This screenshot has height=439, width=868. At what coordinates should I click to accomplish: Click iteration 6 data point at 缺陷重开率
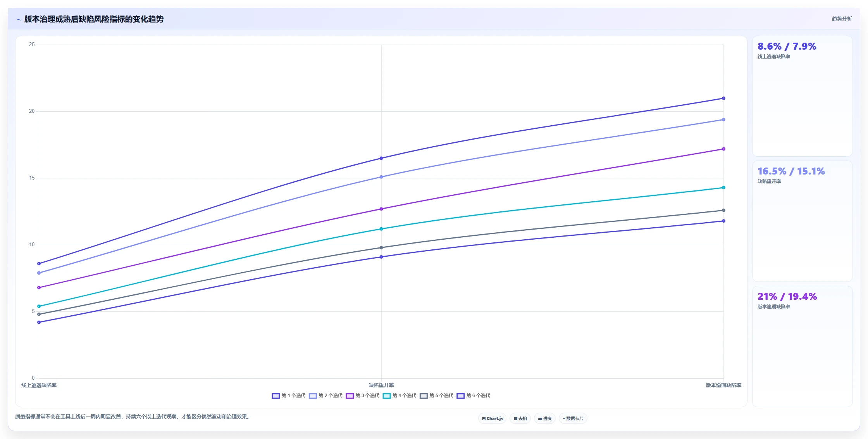click(x=381, y=257)
